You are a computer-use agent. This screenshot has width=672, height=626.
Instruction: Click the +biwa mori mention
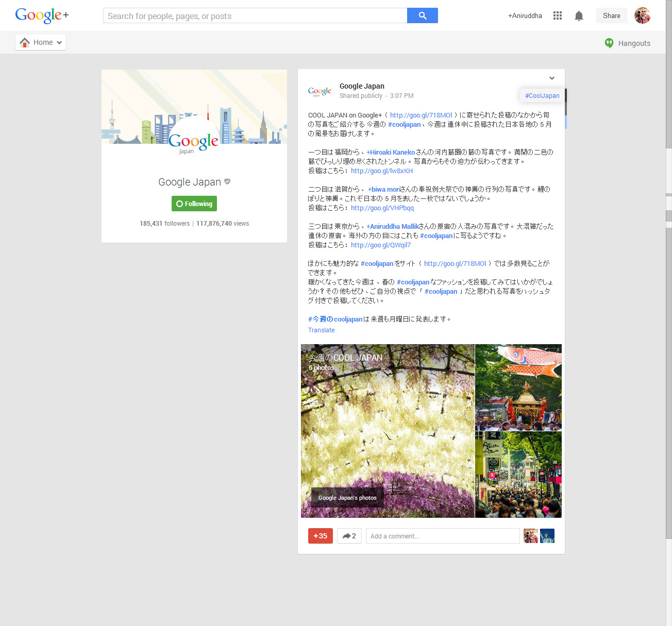tap(384, 189)
